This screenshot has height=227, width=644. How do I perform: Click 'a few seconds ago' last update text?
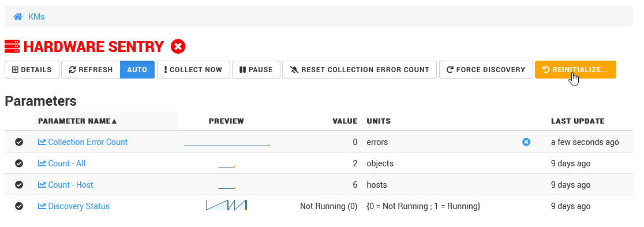tap(585, 142)
